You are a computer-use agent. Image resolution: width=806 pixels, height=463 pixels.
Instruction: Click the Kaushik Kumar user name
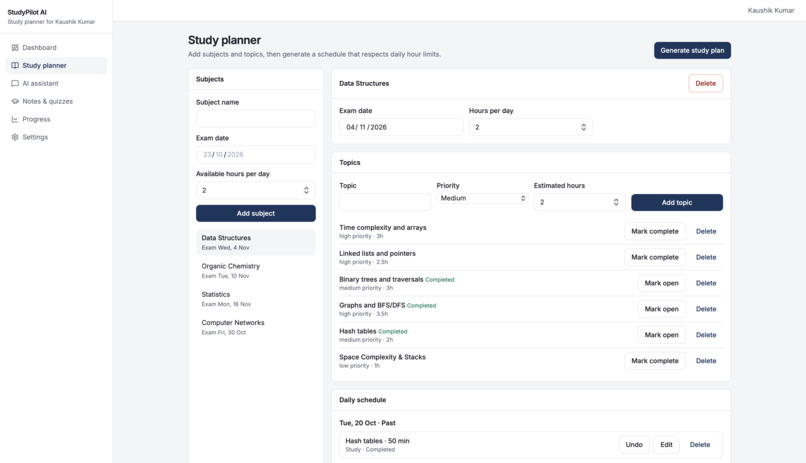771,10
